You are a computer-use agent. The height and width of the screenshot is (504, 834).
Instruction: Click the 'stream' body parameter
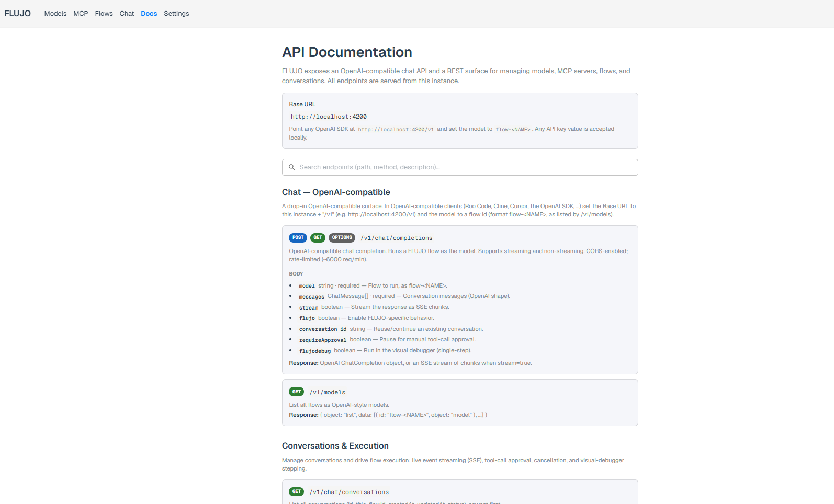coord(309,308)
